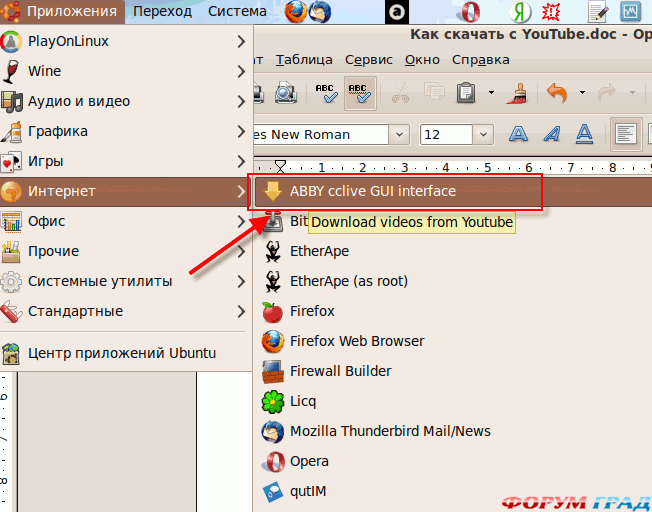This screenshot has width=652, height=512.
Task: Click the font size field showing 12
Action: (x=447, y=134)
